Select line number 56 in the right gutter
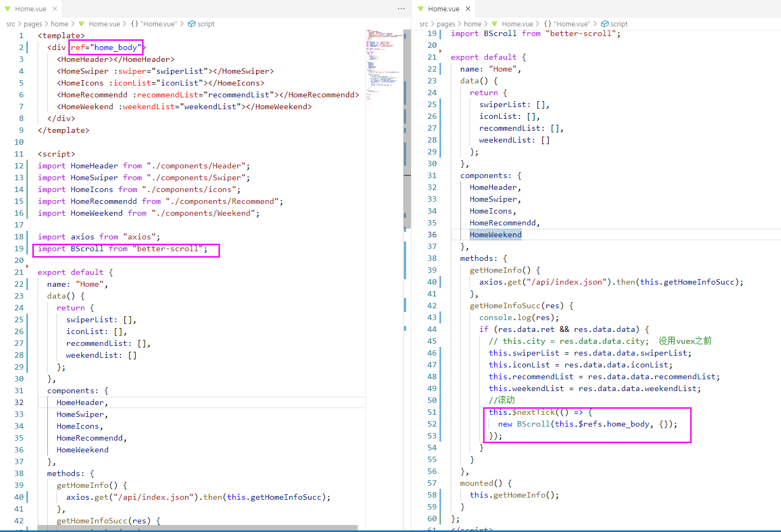 tap(432, 471)
